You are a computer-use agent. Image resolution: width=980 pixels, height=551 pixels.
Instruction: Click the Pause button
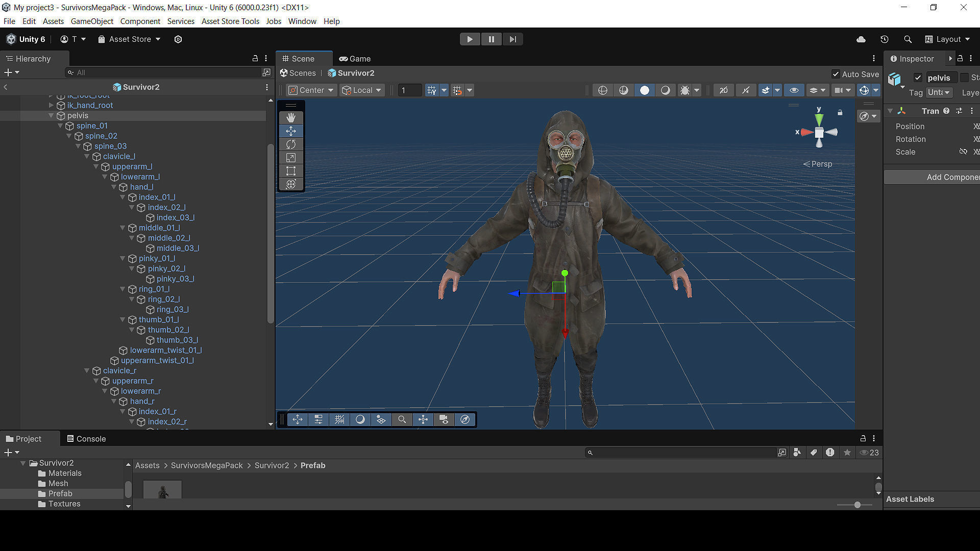click(491, 39)
